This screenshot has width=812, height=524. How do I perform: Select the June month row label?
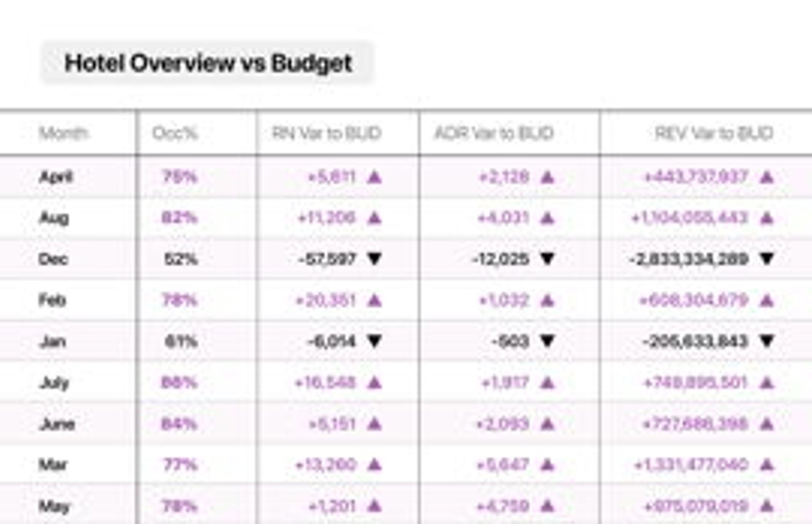tap(57, 423)
